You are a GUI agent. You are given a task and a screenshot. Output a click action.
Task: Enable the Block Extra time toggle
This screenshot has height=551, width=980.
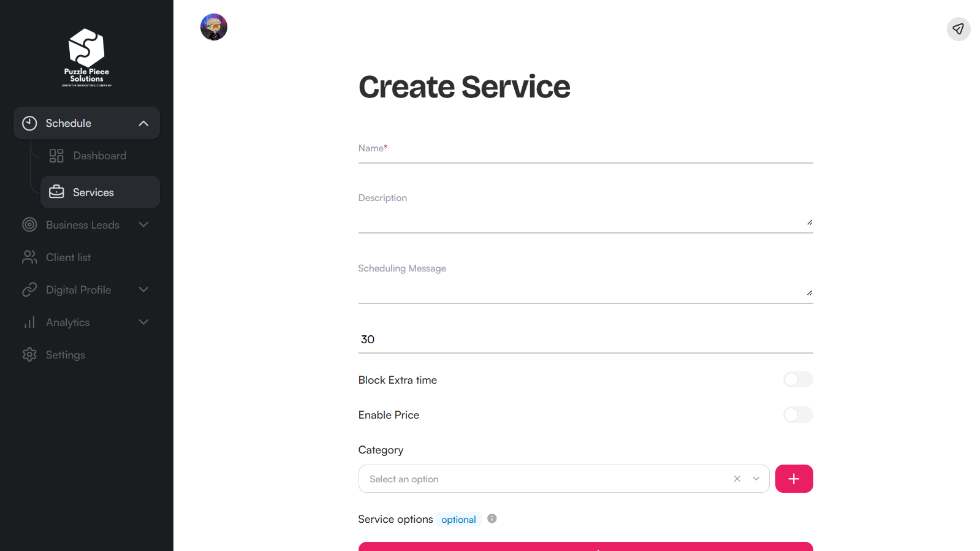click(797, 379)
